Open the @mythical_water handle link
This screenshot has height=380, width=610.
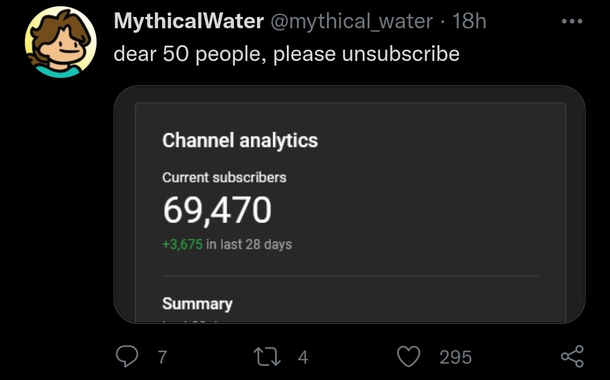(x=351, y=21)
